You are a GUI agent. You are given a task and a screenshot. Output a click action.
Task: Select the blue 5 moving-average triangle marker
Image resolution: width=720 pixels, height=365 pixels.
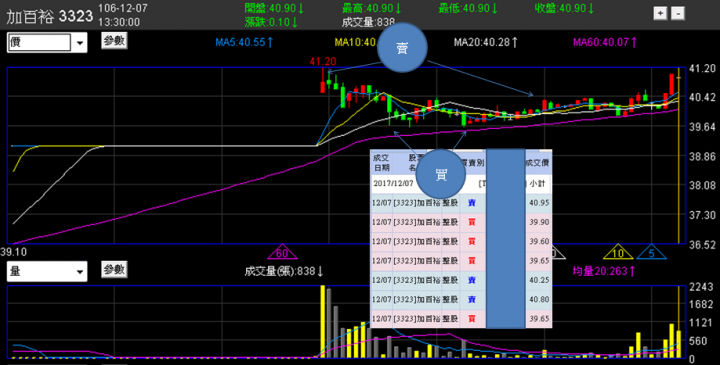pyautogui.click(x=651, y=252)
